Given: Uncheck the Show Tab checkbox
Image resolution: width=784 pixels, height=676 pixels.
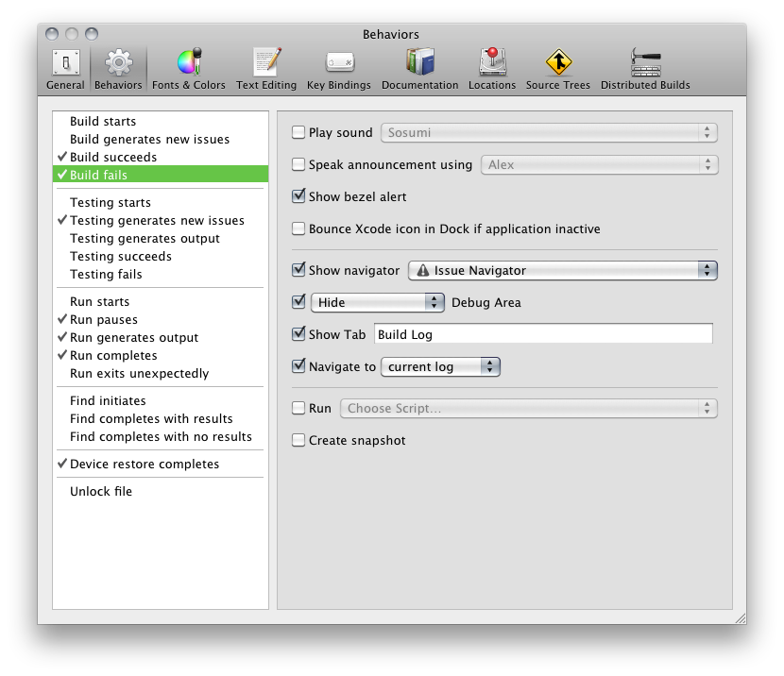Looking at the screenshot, I should coord(298,334).
